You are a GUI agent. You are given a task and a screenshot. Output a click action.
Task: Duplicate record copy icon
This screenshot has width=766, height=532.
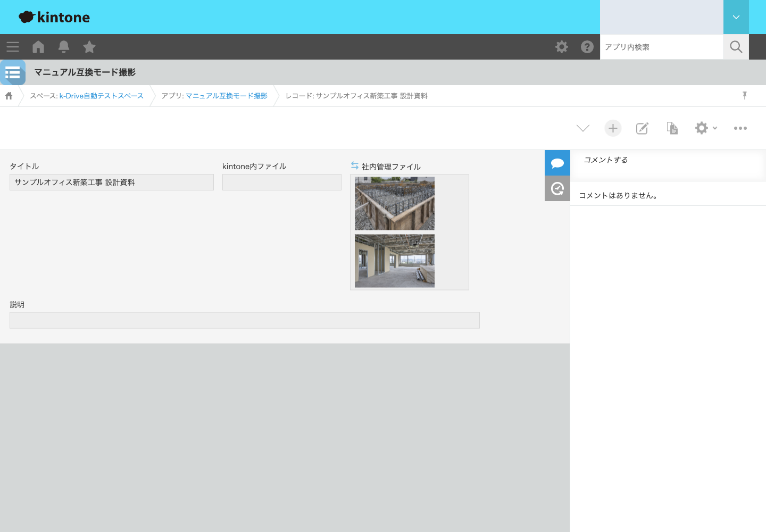click(x=672, y=128)
